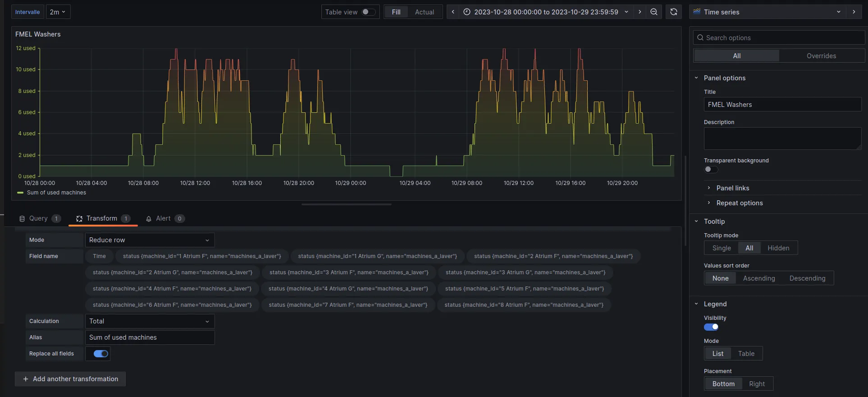Screen dimensions: 868x397
Task: Click the Transform tab icon
Action: click(x=79, y=219)
